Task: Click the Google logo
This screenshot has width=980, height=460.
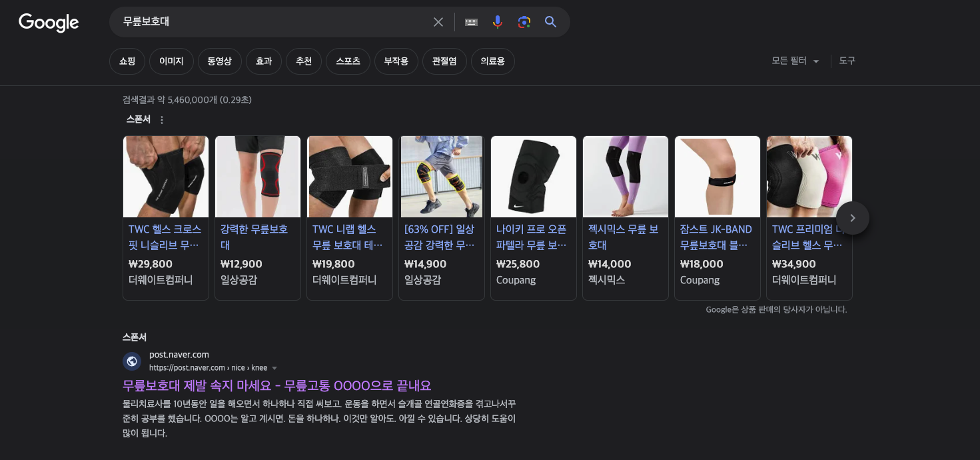Action: [49, 23]
